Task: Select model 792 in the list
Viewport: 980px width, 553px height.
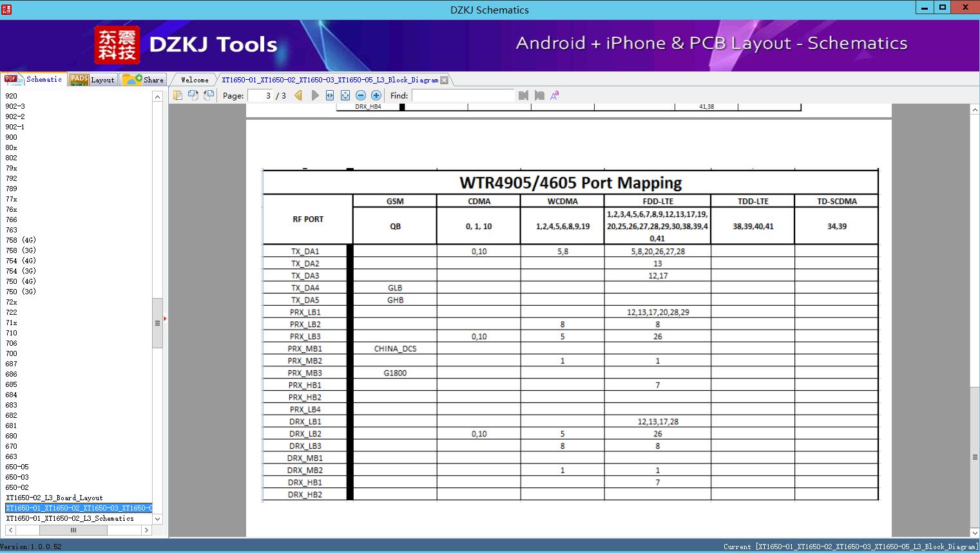Action: coord(12,178)
